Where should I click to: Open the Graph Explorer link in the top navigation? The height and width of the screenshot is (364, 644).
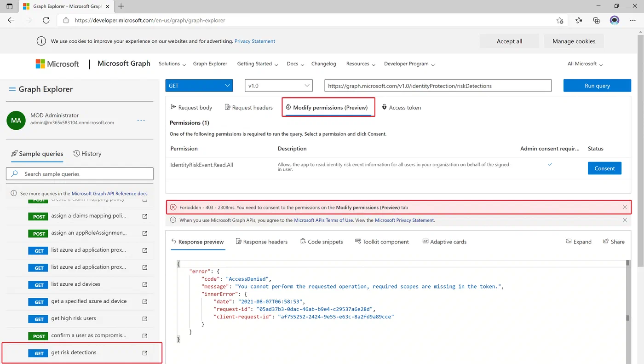click(210, 64)
